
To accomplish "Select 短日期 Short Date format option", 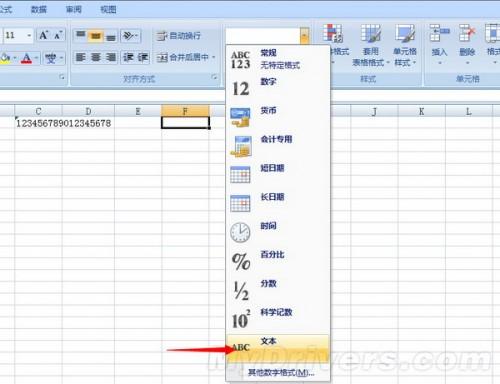I will coord(278,174).
